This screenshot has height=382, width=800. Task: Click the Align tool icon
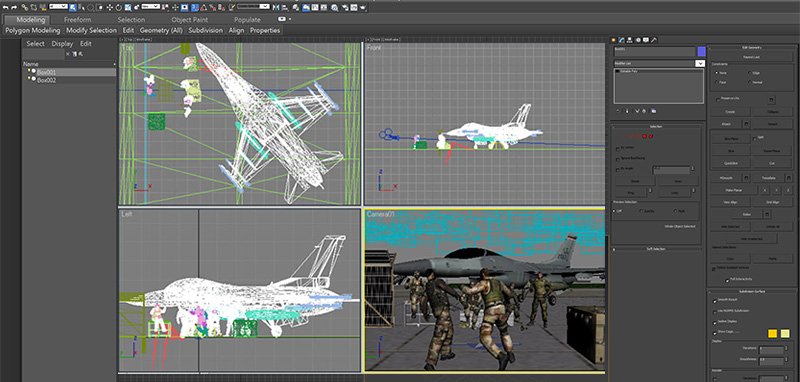285,8
